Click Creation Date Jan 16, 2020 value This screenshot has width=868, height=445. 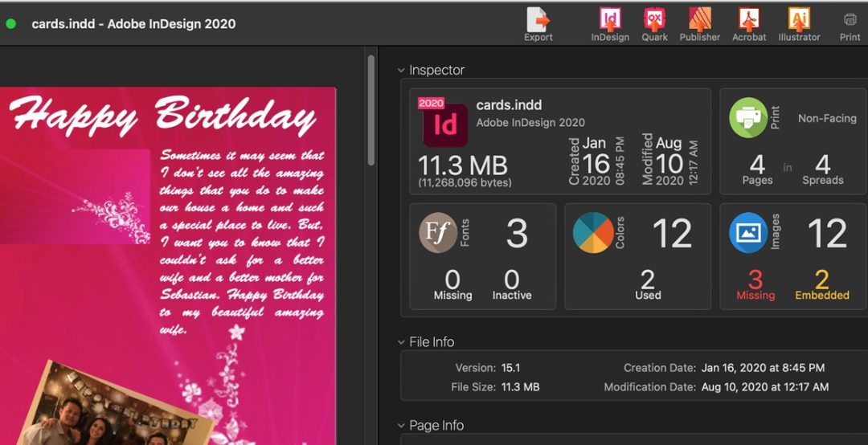(x=763, y=368)
